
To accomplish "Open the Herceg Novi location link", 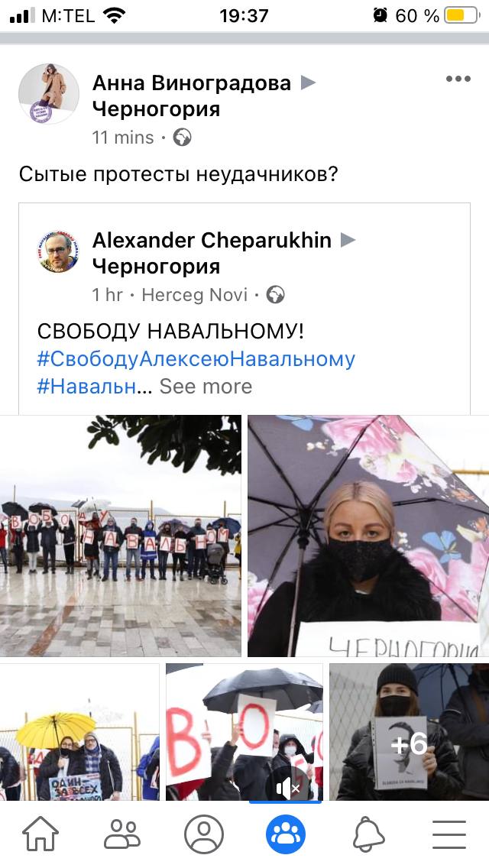I will 194,295.
